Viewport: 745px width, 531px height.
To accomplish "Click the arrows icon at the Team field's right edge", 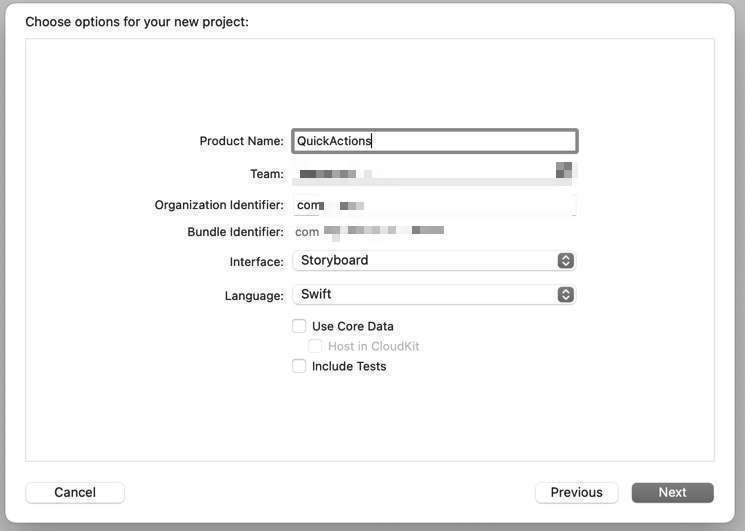I will (x=564, y=171).
